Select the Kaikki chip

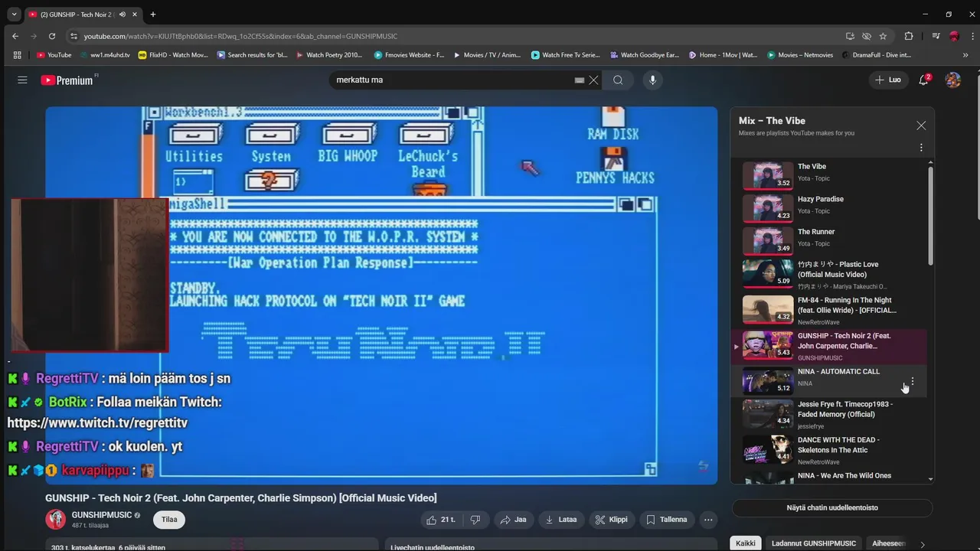click(746, 543)
